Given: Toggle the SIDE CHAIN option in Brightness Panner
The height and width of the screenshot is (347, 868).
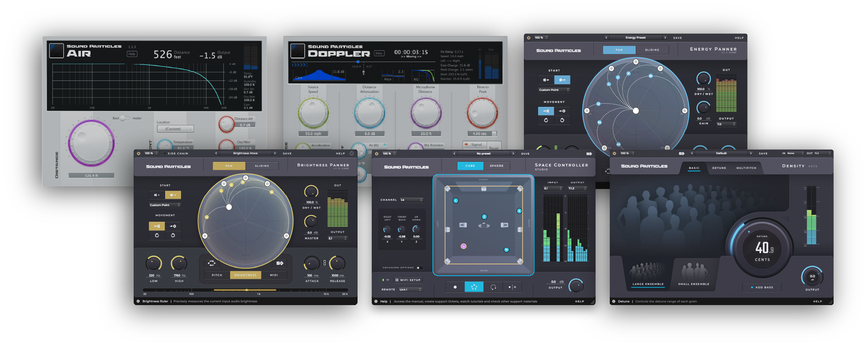Looking at the screenshot, I should point(176,153).
